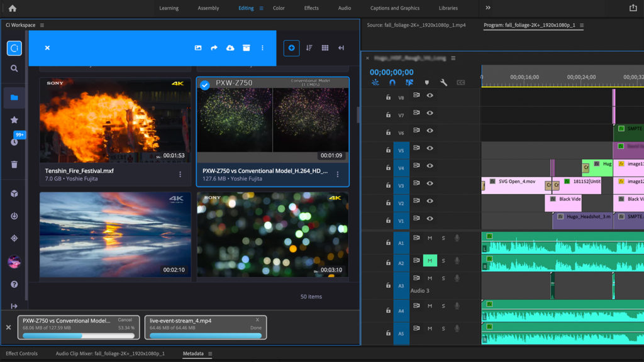Toggle nest-or-individual-clips insert icon
Image resolution: width=644 pixels, height=362 pixels.
(x=375, y=82)
